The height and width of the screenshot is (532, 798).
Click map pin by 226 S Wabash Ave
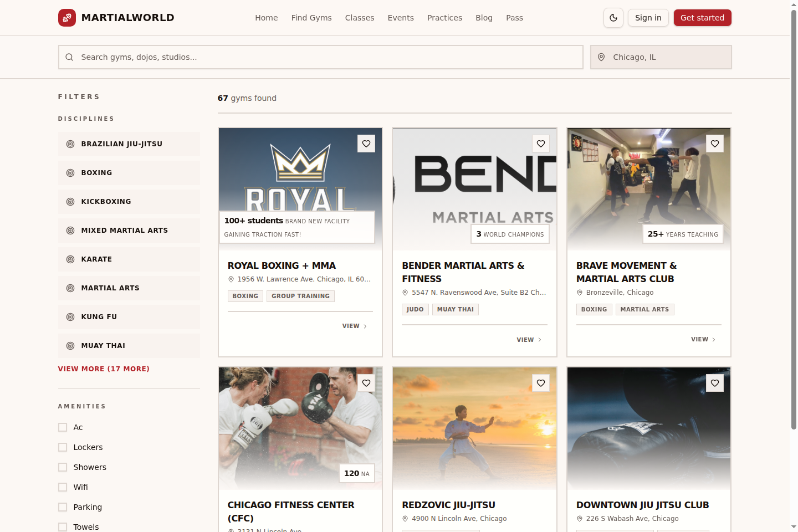(580, 519)
